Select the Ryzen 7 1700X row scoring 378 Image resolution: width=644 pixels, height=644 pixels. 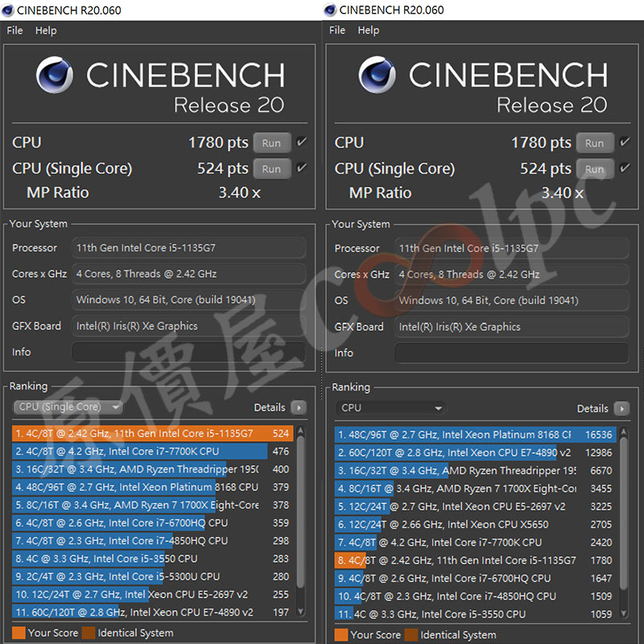click(x=153, y=506)
